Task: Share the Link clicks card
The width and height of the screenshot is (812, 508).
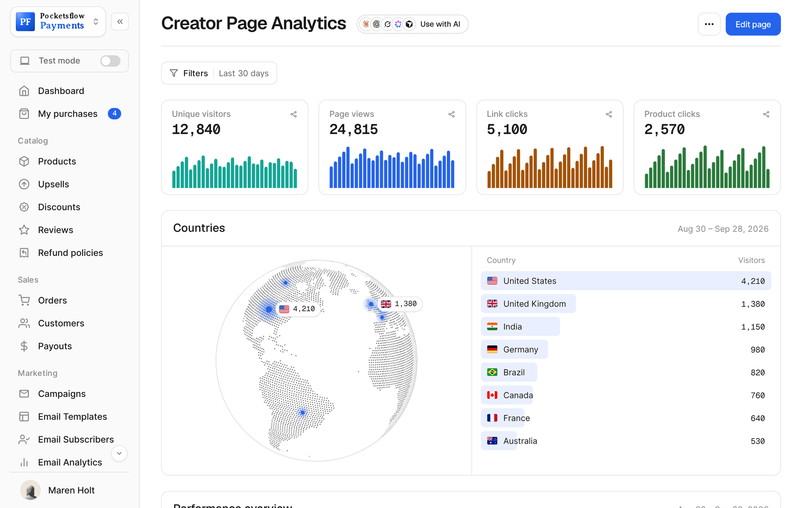Action: click(609, 114)
